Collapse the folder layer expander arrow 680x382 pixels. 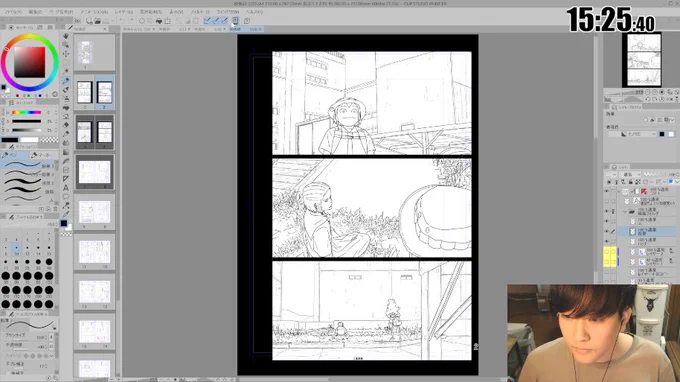click(625, 212)
